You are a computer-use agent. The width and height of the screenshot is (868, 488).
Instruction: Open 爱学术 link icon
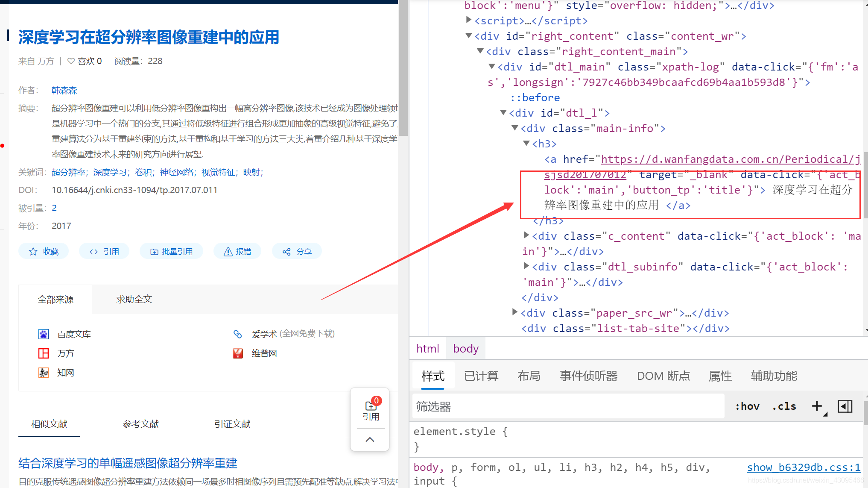(238, 334)
